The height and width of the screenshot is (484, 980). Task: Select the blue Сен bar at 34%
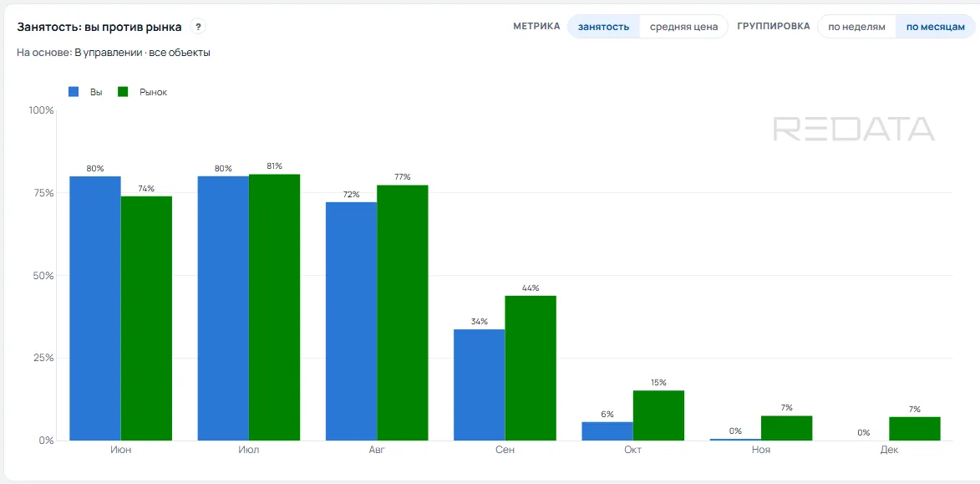tap(480, 385)
